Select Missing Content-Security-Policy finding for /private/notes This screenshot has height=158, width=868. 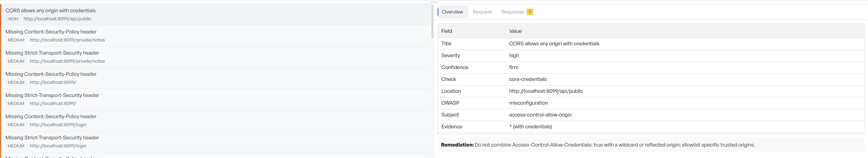click(216, 36)
